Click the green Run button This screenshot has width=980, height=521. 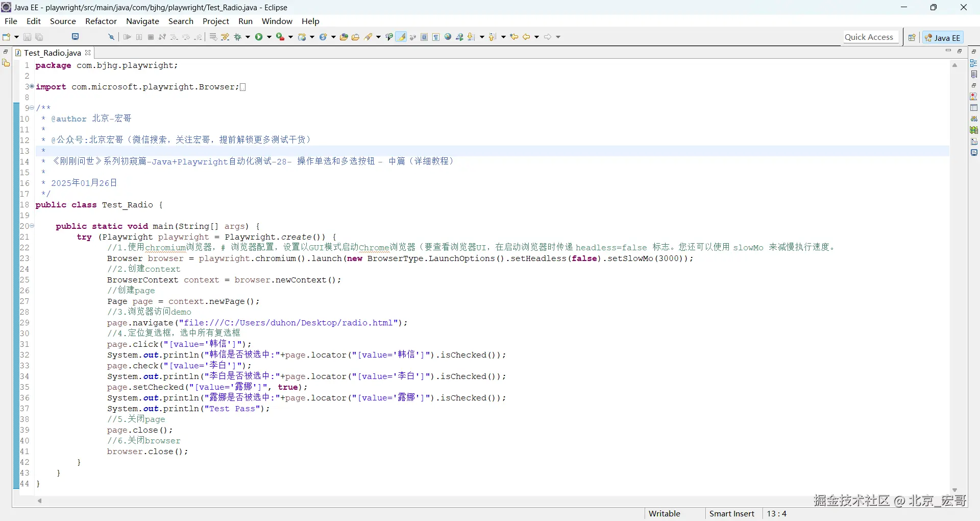(259, 37)
